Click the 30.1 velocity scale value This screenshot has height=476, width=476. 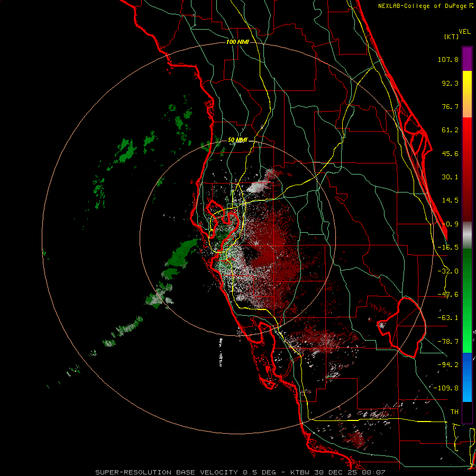(x=450, y=177)
